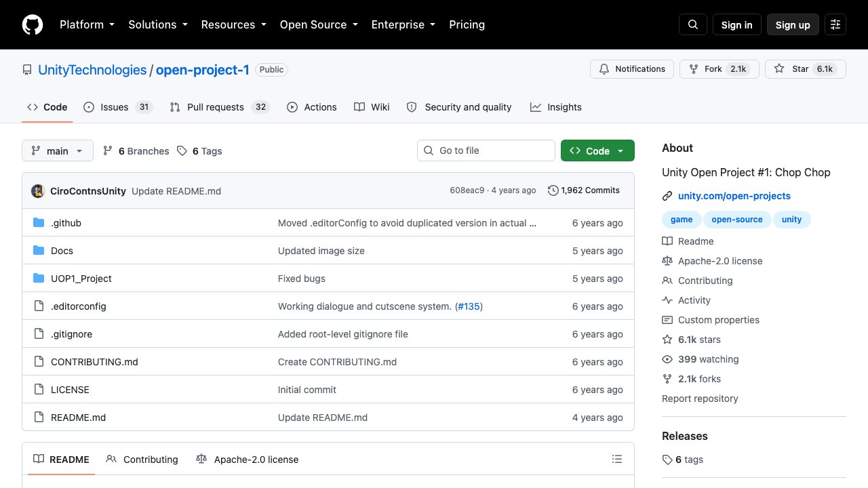
Task: Click the UOP1_Project folder icon
Action: pos(39,279)
